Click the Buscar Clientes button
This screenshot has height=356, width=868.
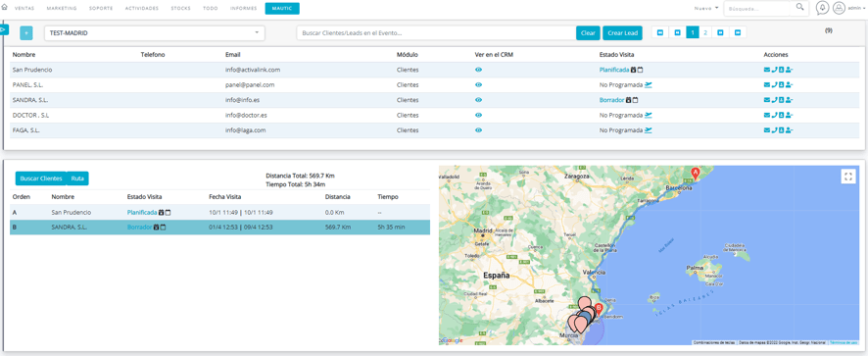coord(41,178)
